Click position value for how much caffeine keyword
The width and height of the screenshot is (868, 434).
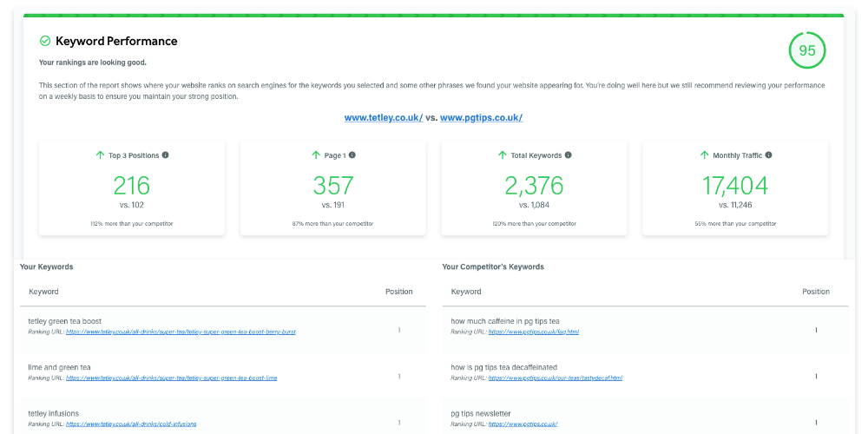pos(816,331)
